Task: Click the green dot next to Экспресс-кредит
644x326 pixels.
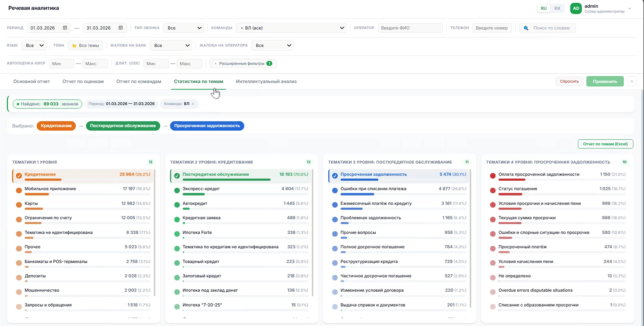Action: click(177, 190)
